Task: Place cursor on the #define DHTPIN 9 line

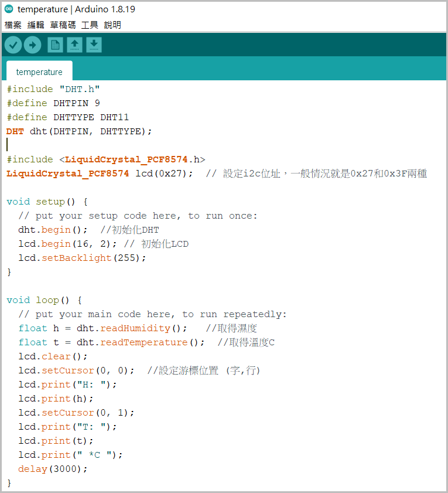Action: pyautogui.click(x=53, y=103)
